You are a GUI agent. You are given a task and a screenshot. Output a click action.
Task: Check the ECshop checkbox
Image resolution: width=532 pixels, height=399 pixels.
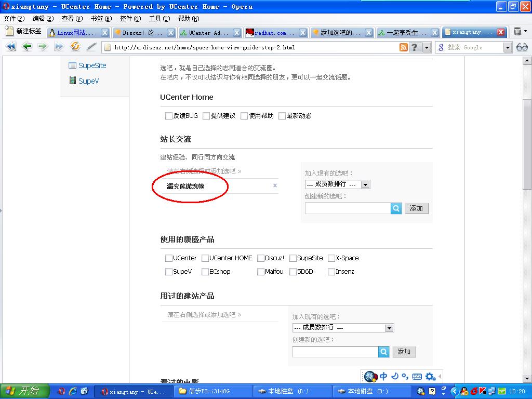point(205,272)
